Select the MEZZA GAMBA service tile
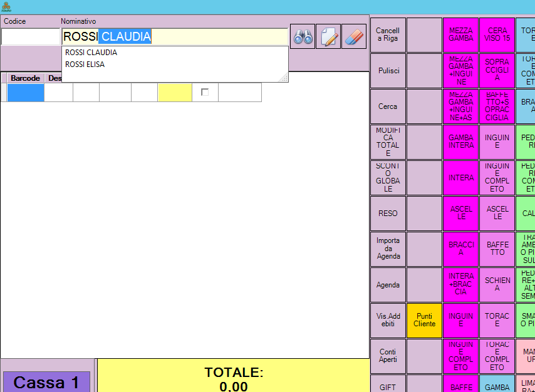535x392 pixels. 460,35
